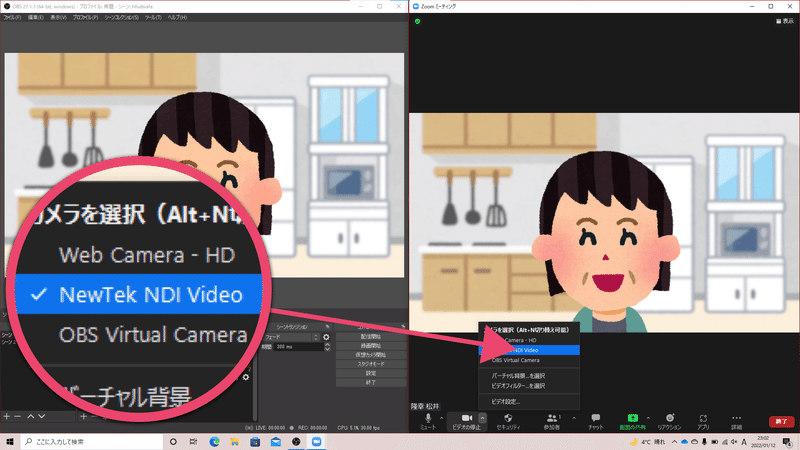This screenshot has height=450, width=800.
Task: Adjust duration stepper arrows in OBS
Action: pos(327,347)
